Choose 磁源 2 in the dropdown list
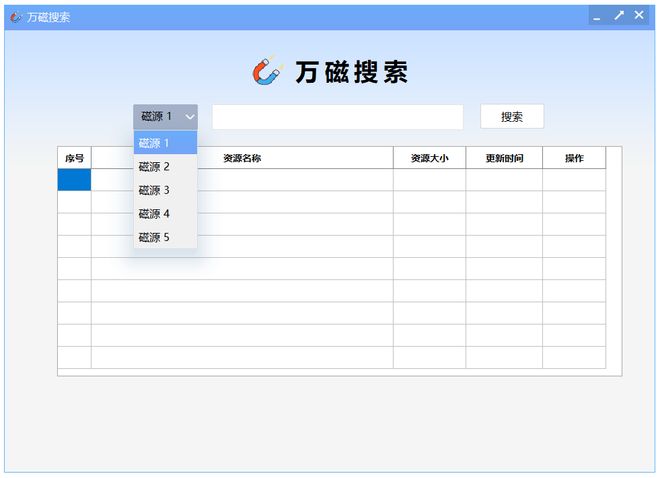Image resolution: width=660 pixels, height=478 pixels. coord(165,167)
